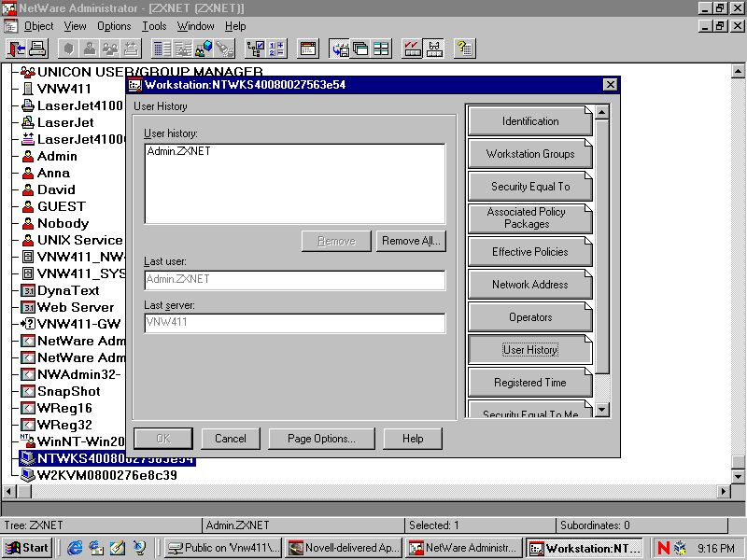Click page list scroll down arrow
This screenshot has height=560, width=747.
click(x=602, y=410)
